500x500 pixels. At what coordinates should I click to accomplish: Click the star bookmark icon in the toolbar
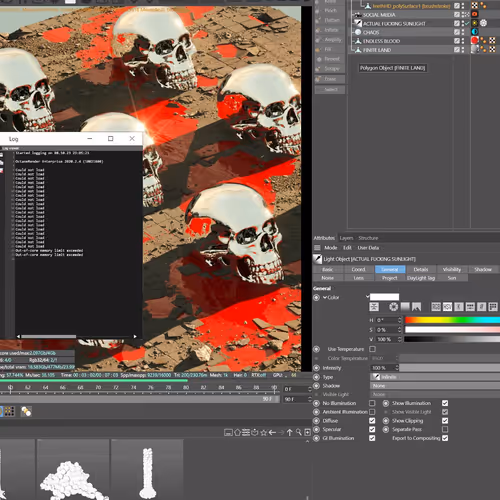pyautogui.click(x=264, y=432)
